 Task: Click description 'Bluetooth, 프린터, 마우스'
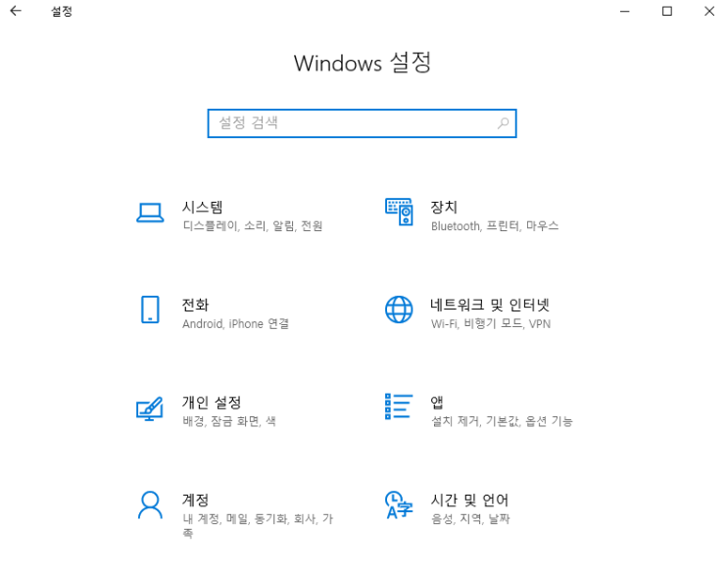(495, 226)
